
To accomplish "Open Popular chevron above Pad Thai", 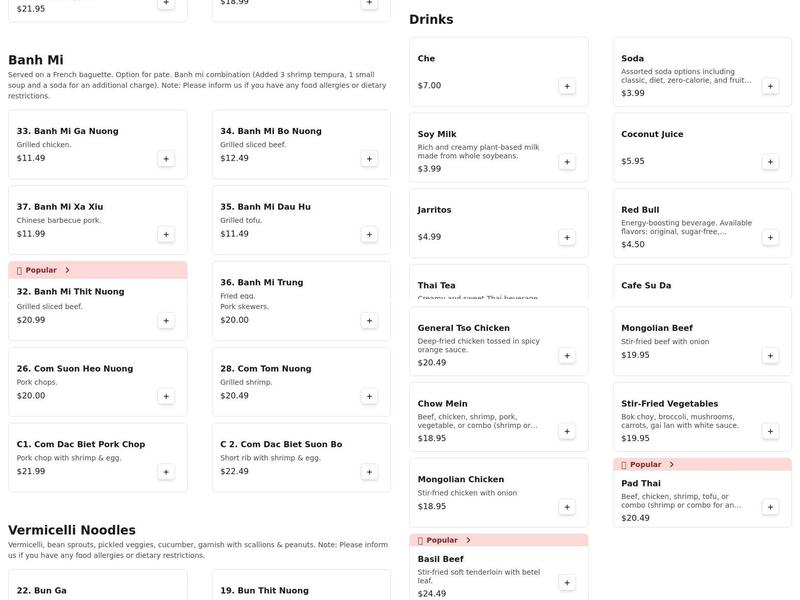I will click(671, 464).
